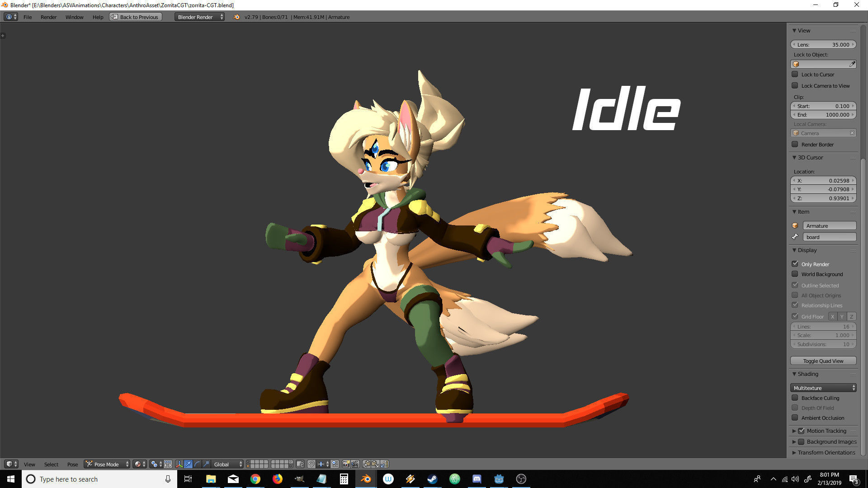Image resolution: width=868 pixels, height=488 pixels.
Task: Click the Lens value slider field
Action: coord(823,44)
